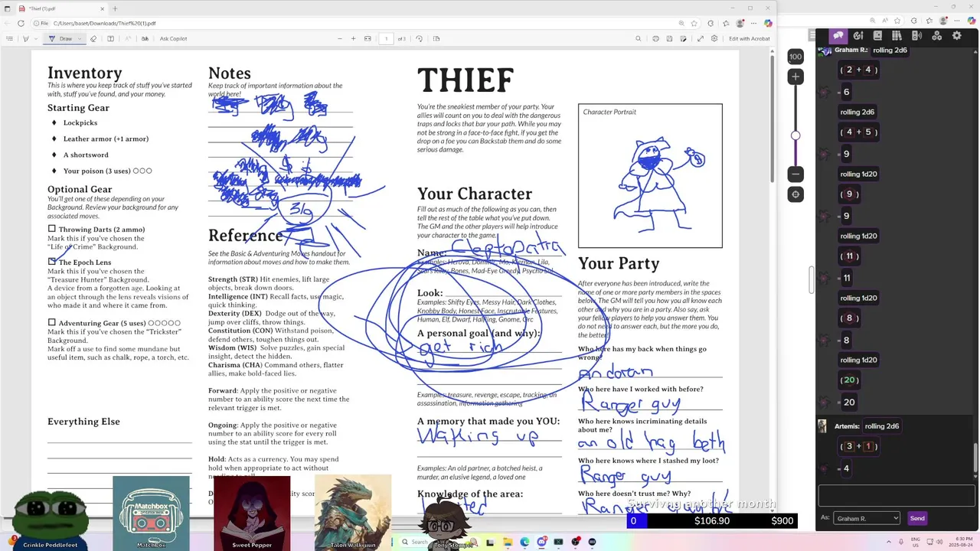980x551 pixels.
Task: Open File Explorer from taskbar
Action: [508, 542]
